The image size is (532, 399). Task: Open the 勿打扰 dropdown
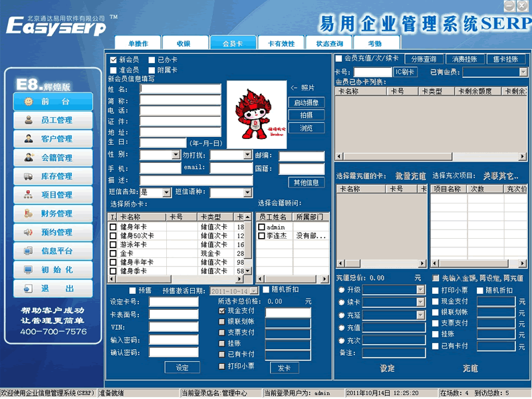click(248, 155)
